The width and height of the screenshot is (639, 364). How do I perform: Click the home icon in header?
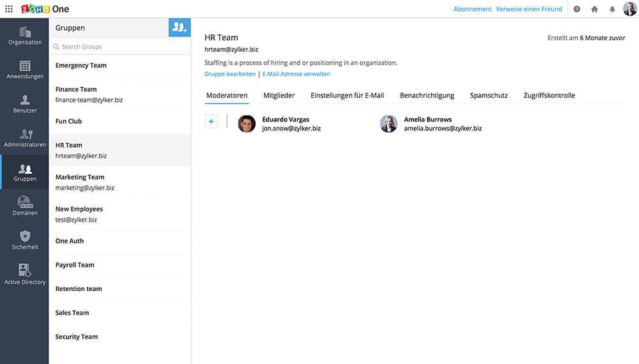[594, 9]
